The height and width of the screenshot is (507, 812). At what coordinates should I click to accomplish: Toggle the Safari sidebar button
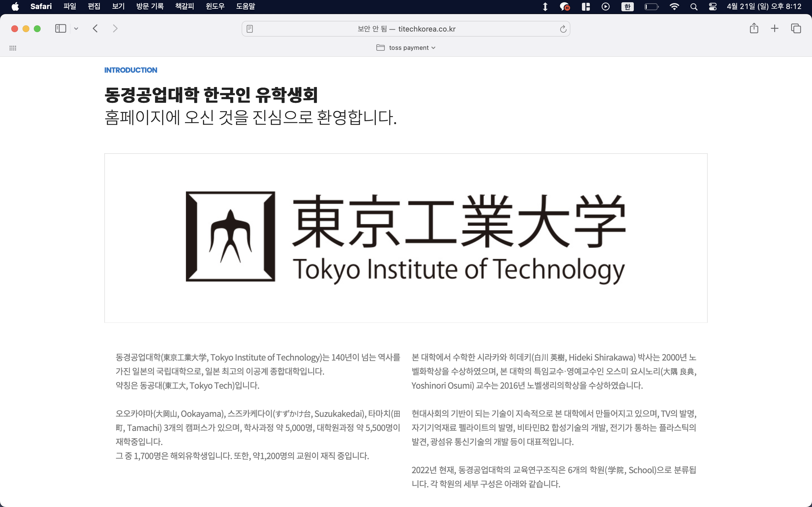coord(60,28)
